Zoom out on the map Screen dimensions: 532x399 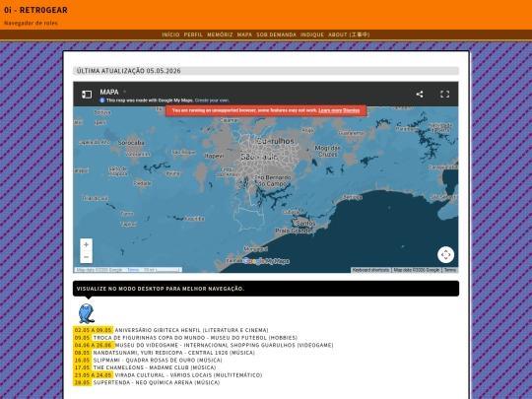(86, 257)
